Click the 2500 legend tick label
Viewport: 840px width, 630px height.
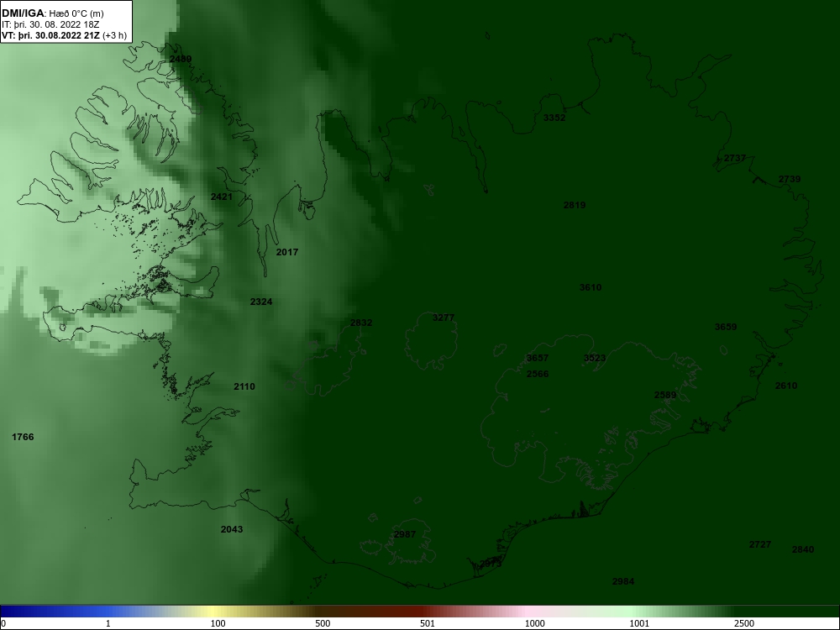(x=744, y=623)
